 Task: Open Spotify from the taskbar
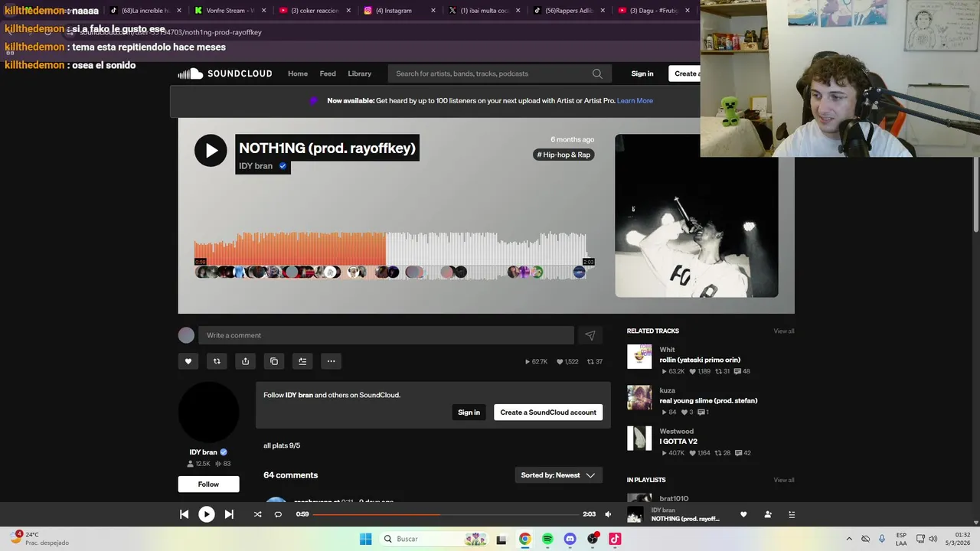pos(547,539)
